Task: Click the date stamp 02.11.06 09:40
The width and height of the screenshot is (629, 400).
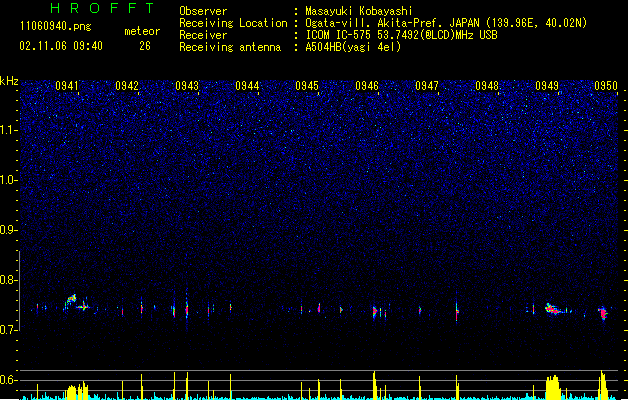Action: pos(61,46)
